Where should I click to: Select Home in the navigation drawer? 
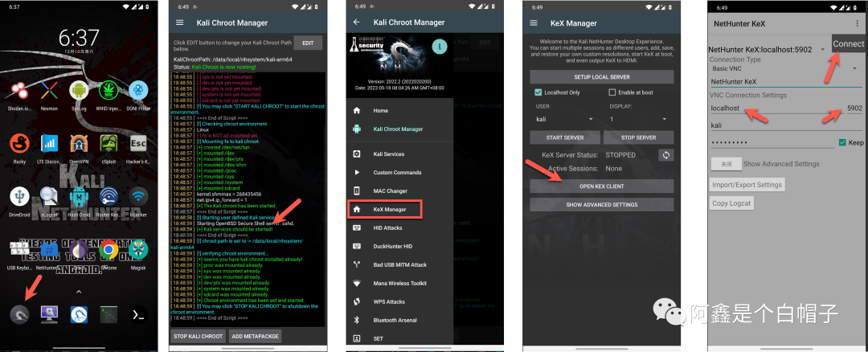[x=399, y=111]
